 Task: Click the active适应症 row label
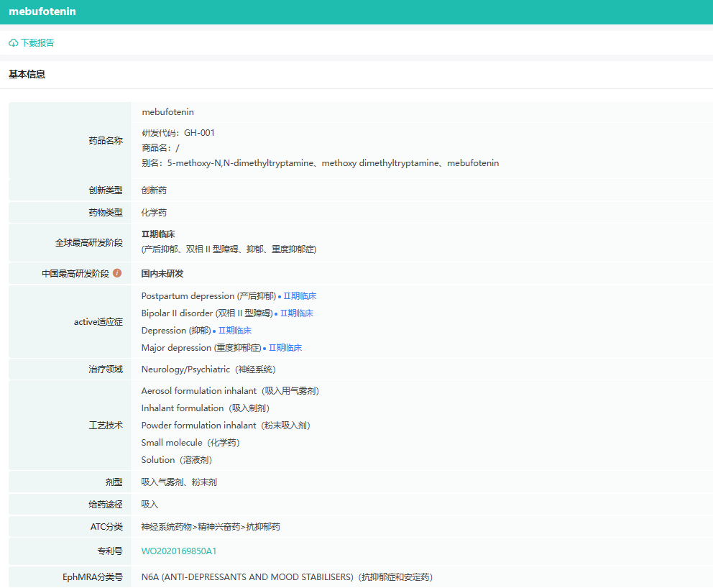(98, 322)
